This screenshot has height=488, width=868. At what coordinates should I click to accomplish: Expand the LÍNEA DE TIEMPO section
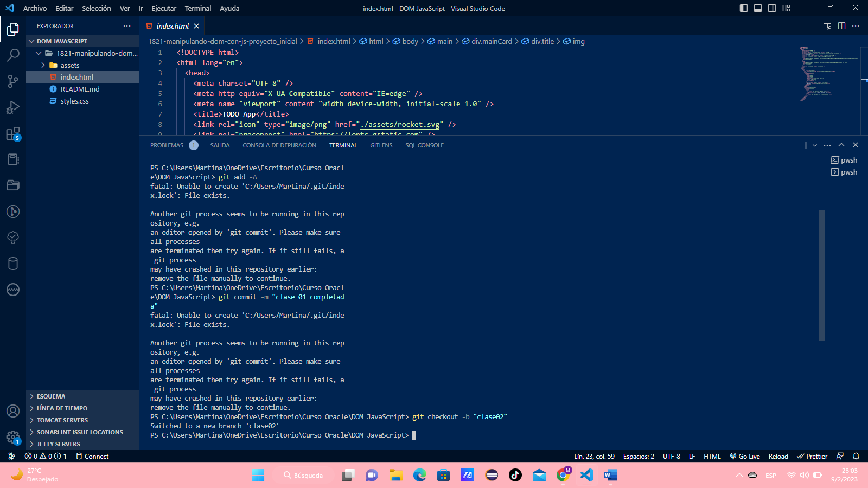click(x=82, y=408)
